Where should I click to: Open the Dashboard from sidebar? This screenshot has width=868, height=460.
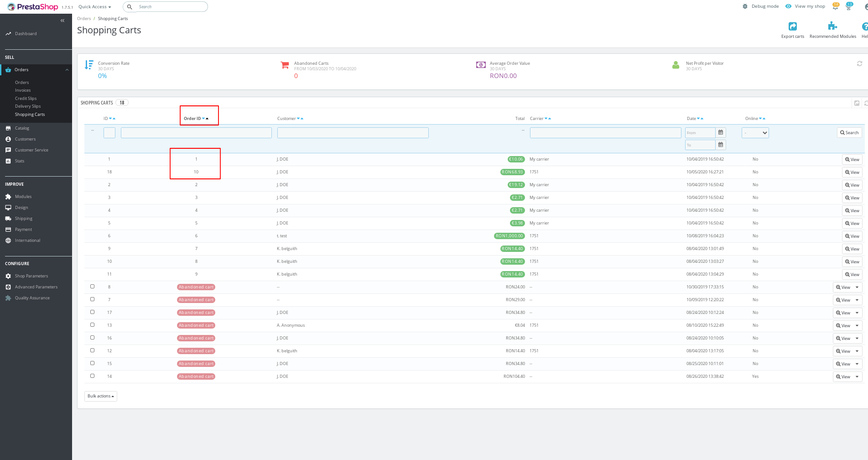point(26,34)
